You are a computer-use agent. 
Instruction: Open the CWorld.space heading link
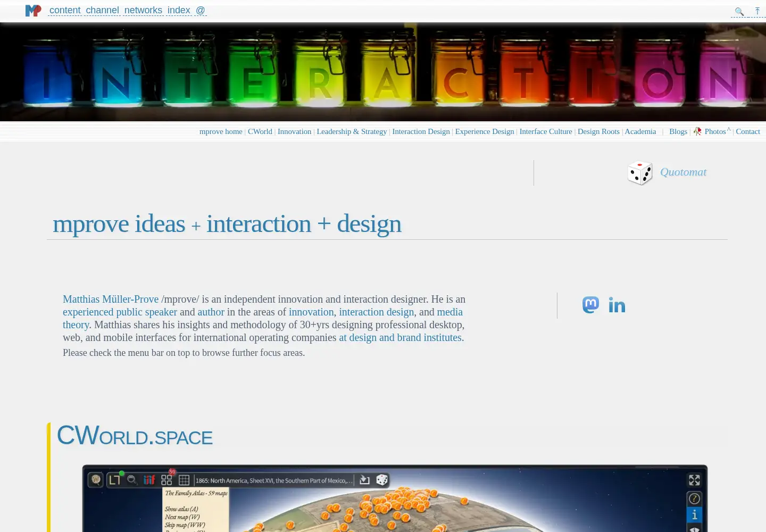[135, 436]
